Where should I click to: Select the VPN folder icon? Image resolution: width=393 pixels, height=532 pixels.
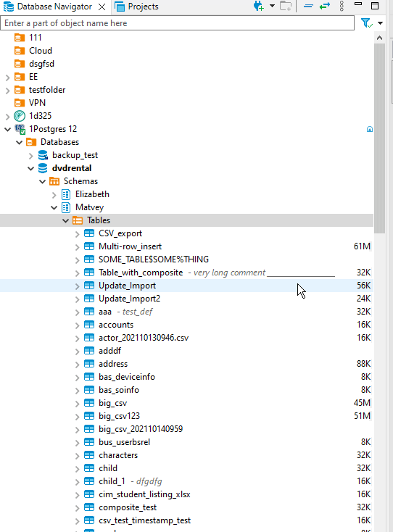tap(20, 102)
